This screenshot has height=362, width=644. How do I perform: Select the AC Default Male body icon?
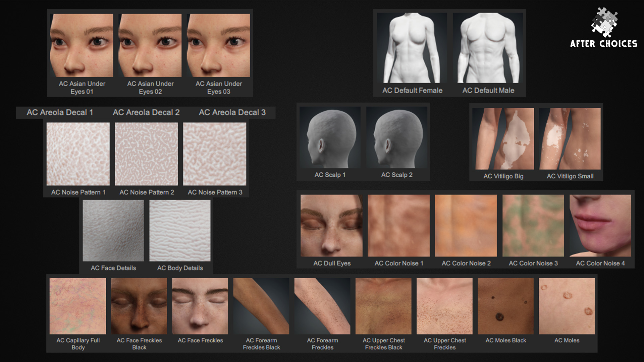488,48
